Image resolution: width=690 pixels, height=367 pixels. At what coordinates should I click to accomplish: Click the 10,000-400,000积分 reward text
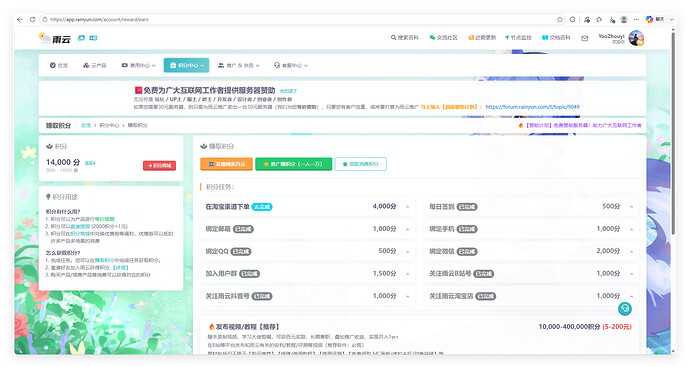[x=569, y=327]
